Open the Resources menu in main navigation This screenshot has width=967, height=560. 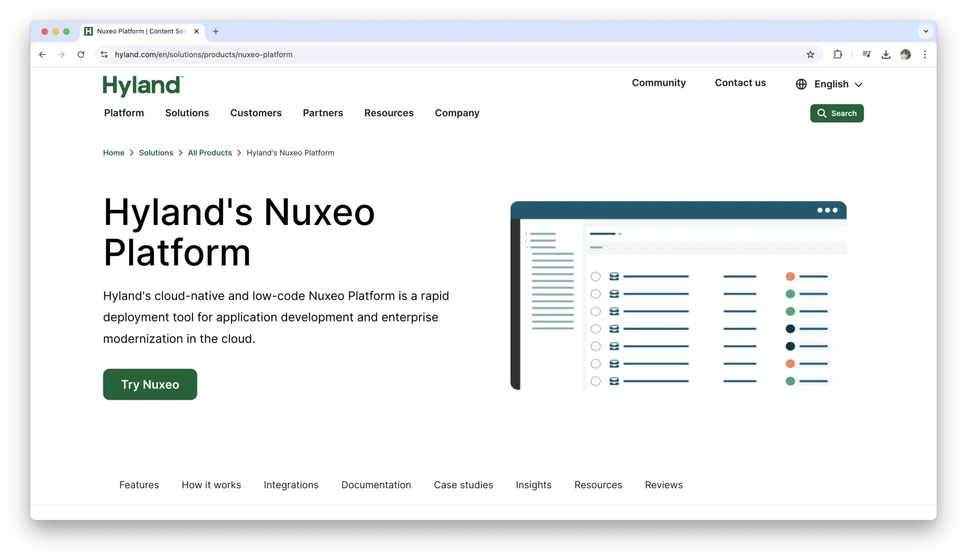pyautogui.click(x=388, y=113)
